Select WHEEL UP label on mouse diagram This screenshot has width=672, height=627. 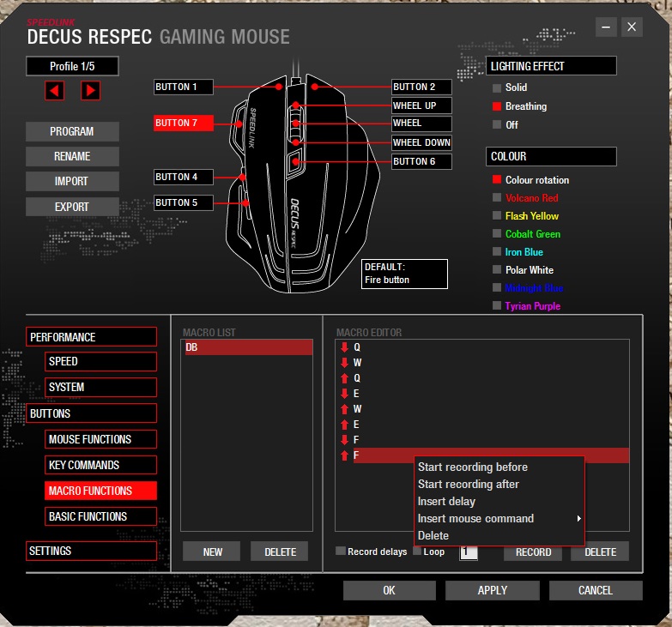coord(421,106)
